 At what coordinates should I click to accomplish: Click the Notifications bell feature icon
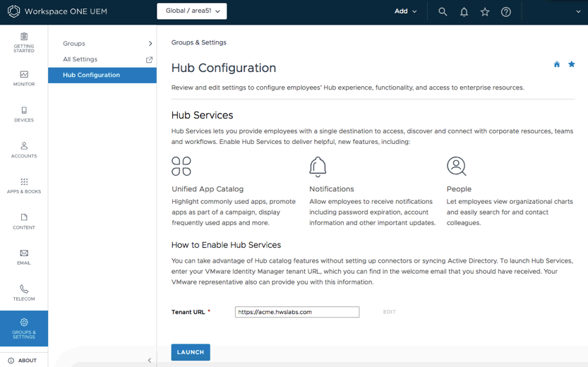(x=318, y=167)
